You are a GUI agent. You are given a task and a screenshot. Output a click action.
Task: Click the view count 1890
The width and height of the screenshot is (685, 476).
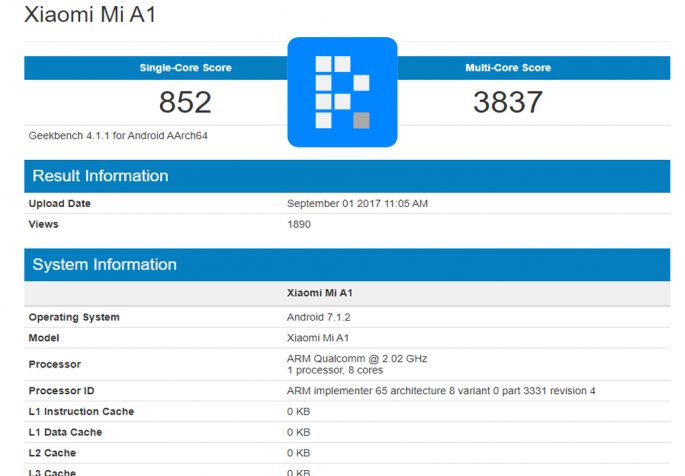tap(299, 224)
